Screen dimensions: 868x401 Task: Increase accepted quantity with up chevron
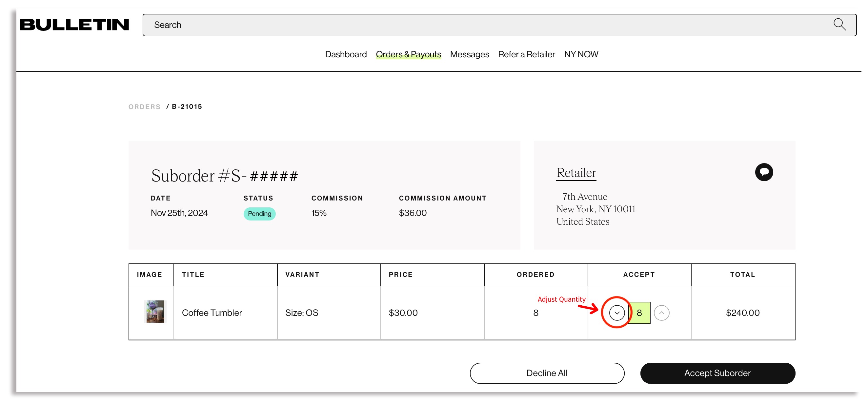(x=661, y=313)
